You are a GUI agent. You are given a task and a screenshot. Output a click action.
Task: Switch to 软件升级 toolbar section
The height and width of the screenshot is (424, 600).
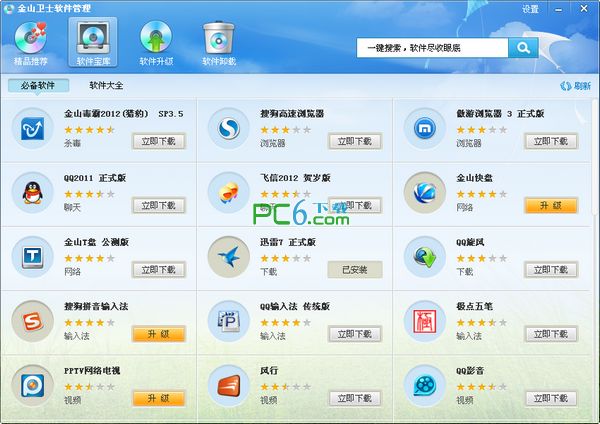pos(156,44)
